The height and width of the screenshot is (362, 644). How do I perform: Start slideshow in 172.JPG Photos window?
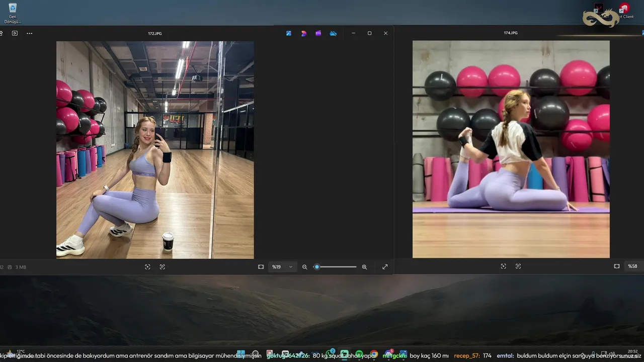click(x=15, y=33)
